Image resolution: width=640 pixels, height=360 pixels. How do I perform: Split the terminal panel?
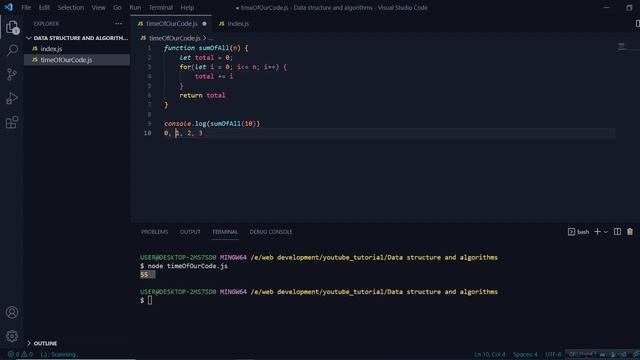click(x=618, y=232)
